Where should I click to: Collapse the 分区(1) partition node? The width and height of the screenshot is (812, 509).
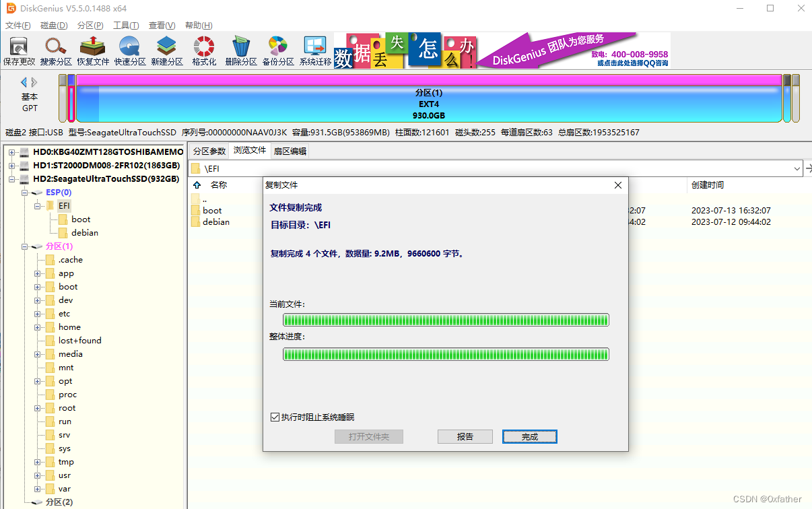[x=25, y=246]
